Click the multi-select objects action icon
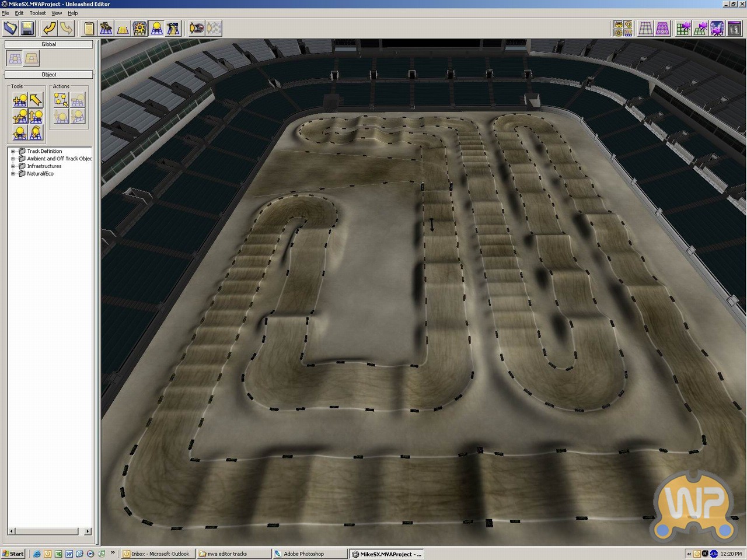 pos(61,100)
